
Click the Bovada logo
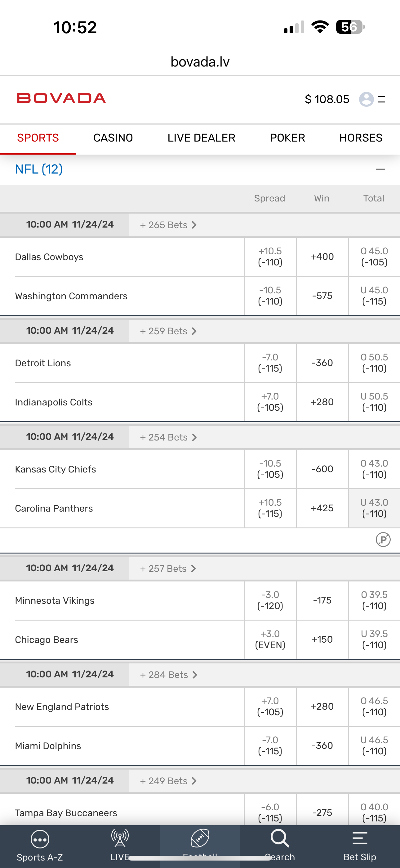point(61,98)
